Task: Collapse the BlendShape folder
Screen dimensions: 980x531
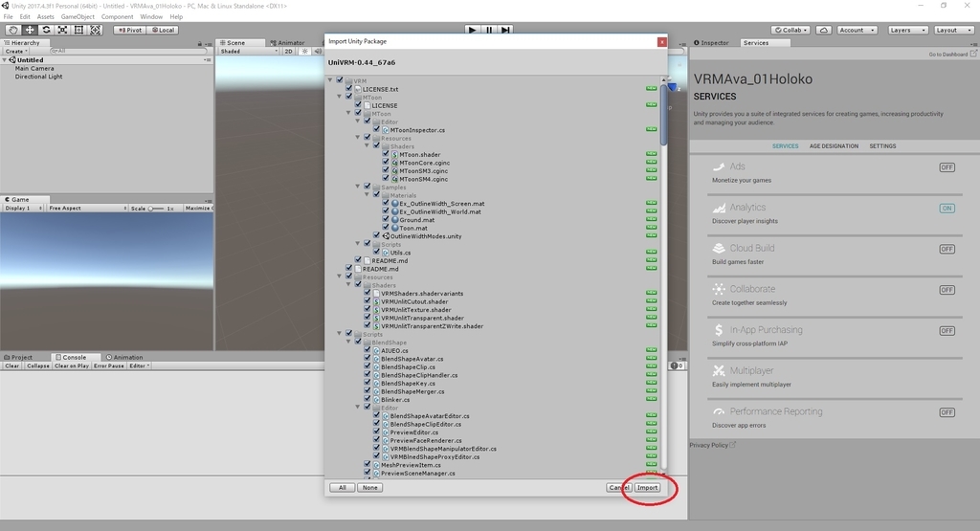Action: click(348, 342)
